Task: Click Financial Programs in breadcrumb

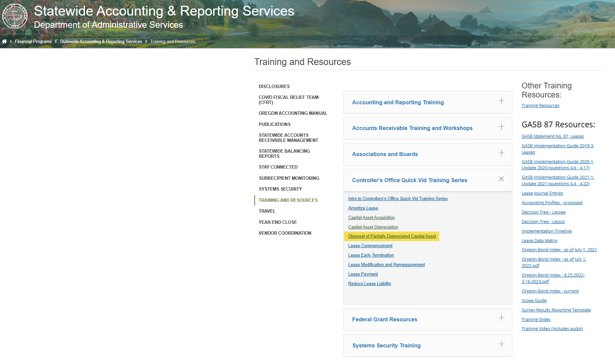Action: coord(33,42)
